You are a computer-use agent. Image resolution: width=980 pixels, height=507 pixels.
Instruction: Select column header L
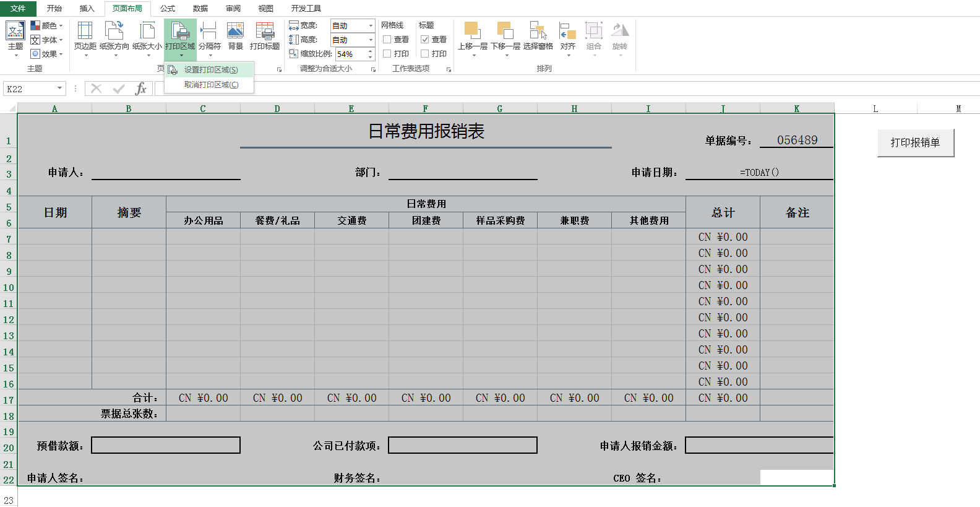coord(875,108)
